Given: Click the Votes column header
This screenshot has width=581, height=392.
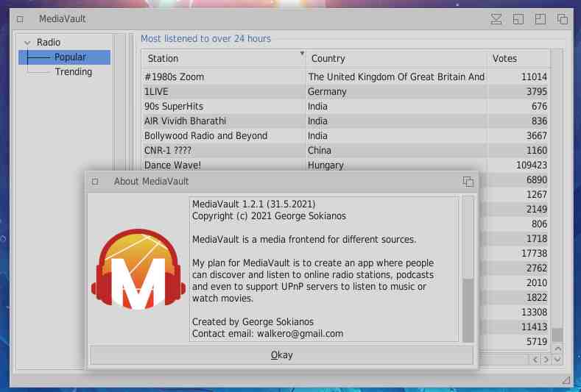Looking at the screenshot, I should click(518, 59).
